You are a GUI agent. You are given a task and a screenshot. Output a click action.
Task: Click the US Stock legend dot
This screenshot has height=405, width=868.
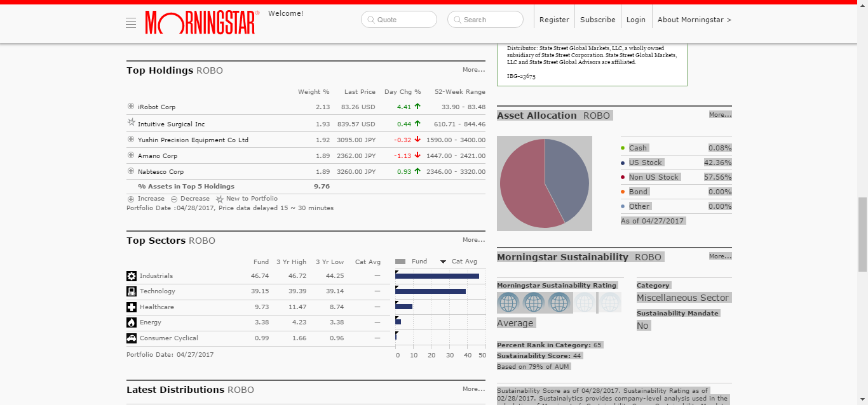(623, 163)
